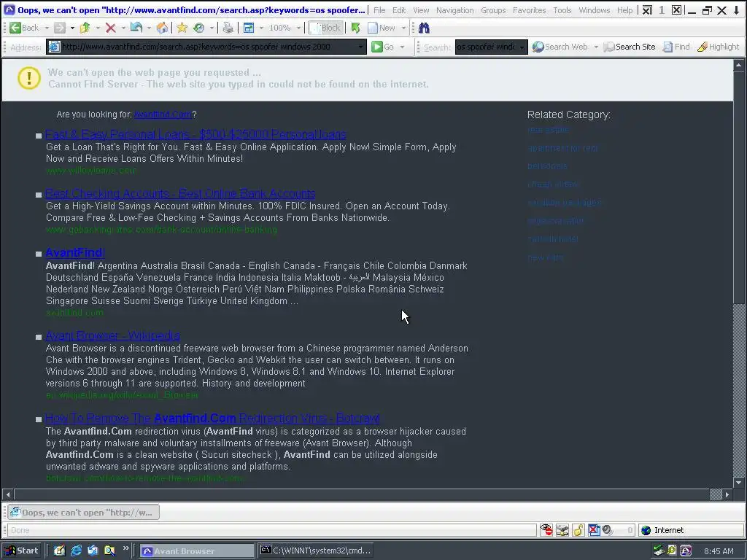Click the Avant Browser taskbar button

(197, 551)
